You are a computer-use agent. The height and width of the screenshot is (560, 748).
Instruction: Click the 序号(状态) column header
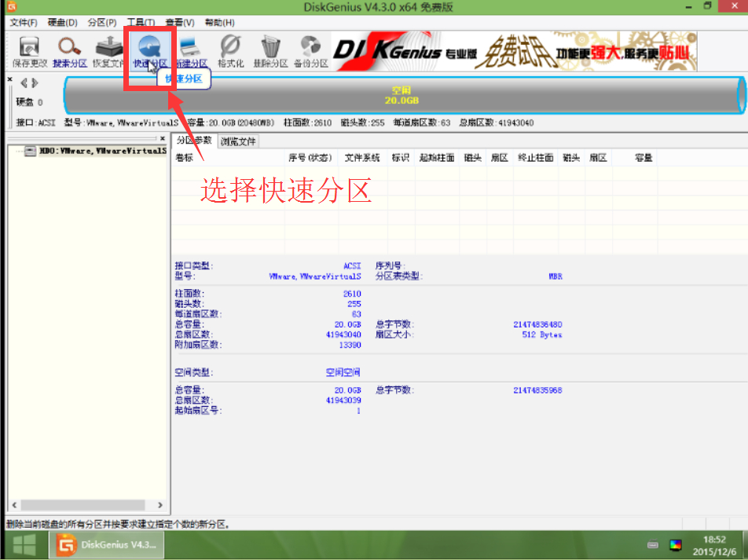click(310, 157)
